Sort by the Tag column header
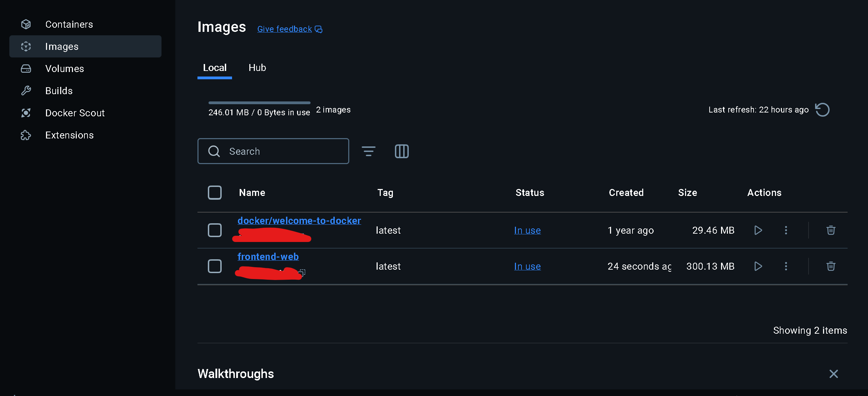This screenshot has width=868, height=396. (385, 193)
